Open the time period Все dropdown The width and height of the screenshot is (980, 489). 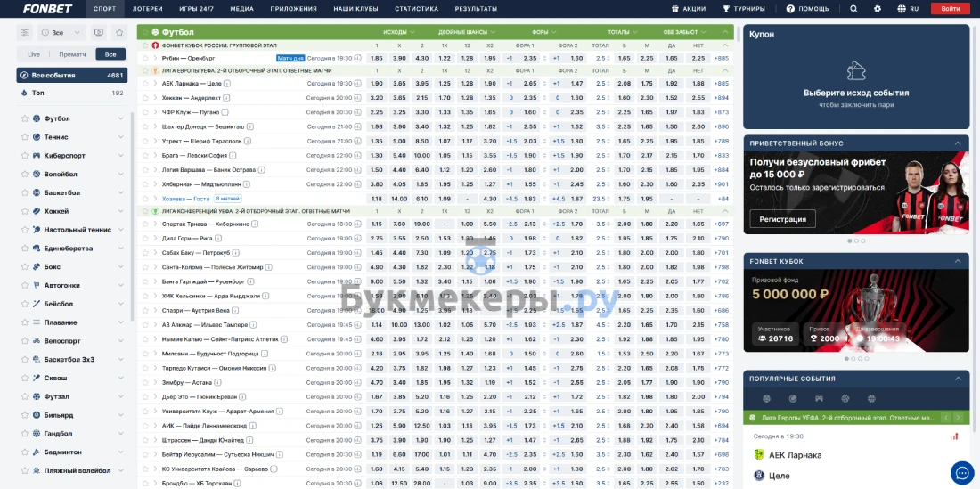tap(61, 32)
